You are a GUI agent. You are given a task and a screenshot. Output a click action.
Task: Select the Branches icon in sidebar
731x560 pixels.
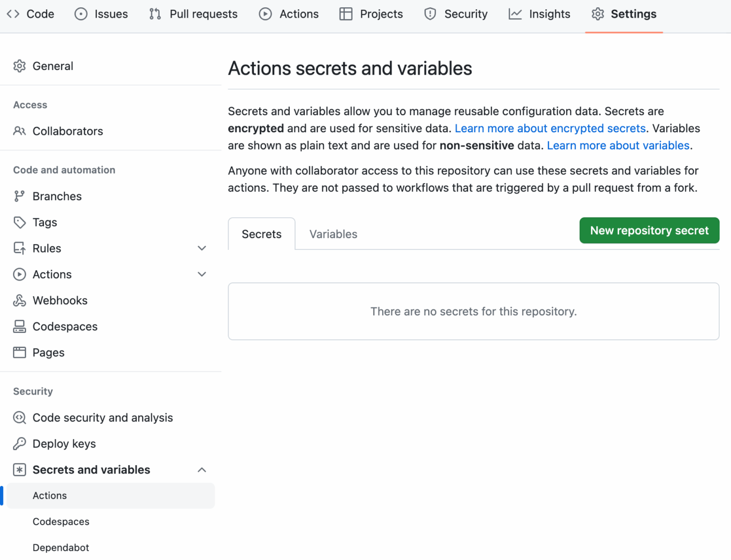[x=19, y=196]
